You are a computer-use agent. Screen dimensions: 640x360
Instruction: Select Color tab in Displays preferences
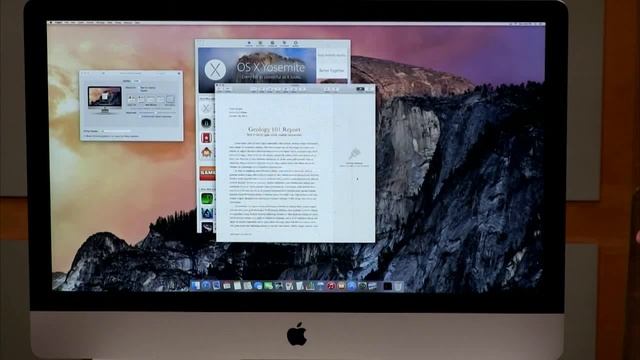pos(137,81)
